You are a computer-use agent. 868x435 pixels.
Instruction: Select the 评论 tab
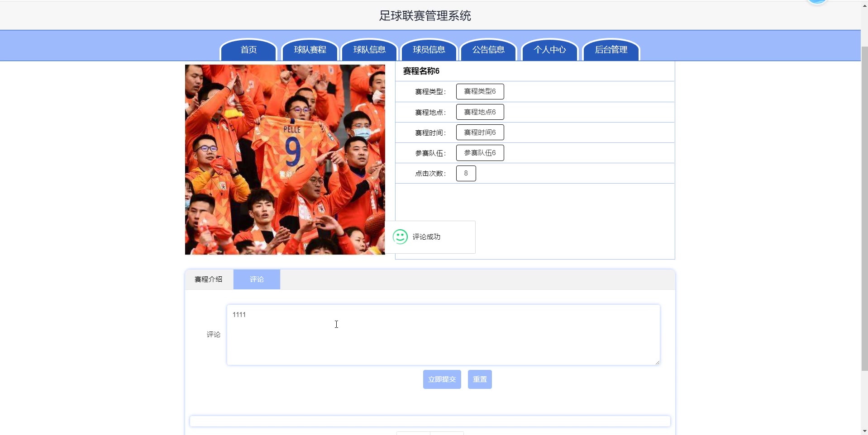coord(257,279)
